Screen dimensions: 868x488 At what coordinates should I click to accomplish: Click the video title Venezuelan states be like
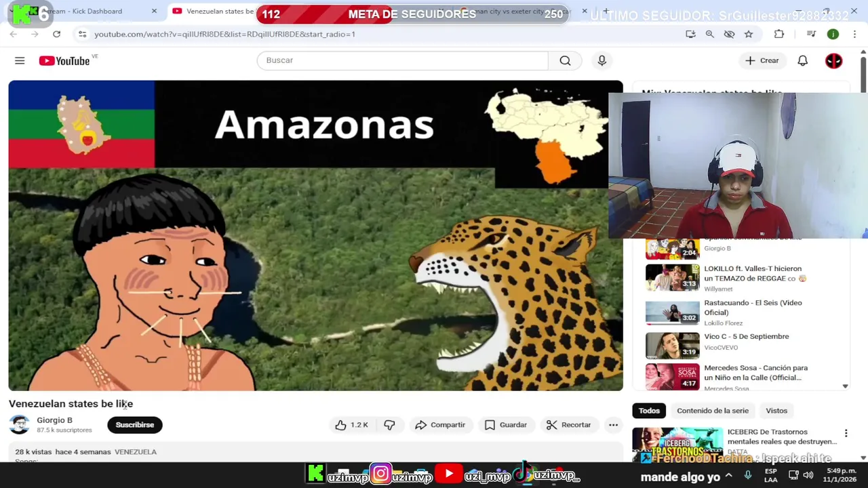click(71, 404)
